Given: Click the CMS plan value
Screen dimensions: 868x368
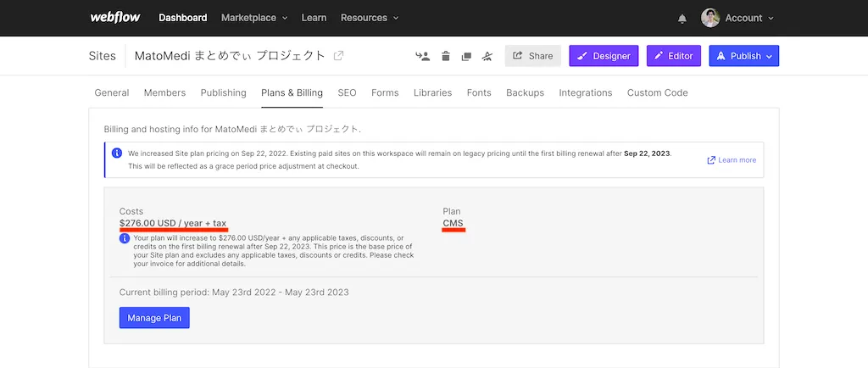Looking at the screenshot, I should 453,223.
